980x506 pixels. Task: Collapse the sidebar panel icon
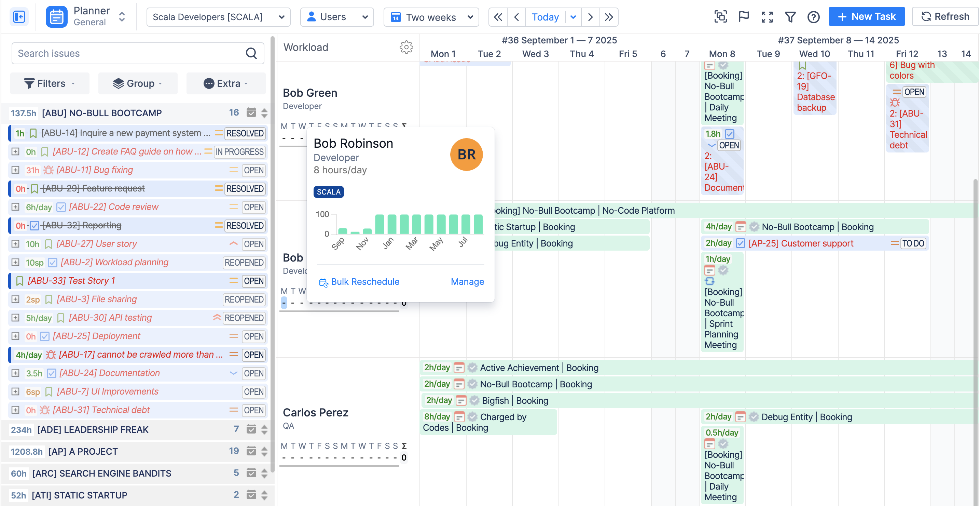[19, 17]
